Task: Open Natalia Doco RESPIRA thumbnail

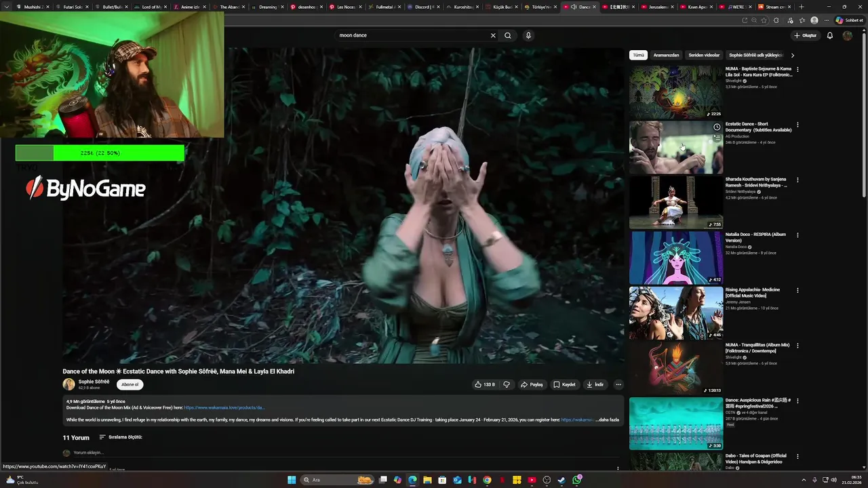Action: (676, 258)
